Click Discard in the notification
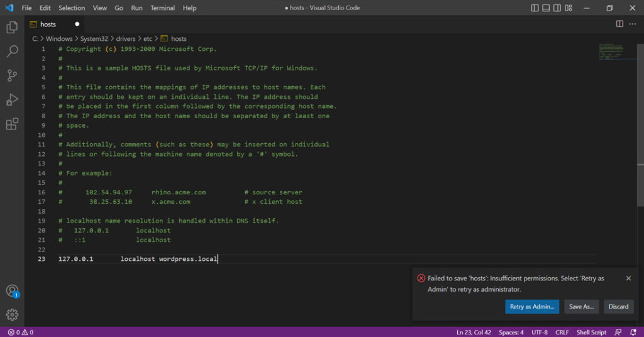The width and height of the screenshot is (644, 337). coord(618,306)
